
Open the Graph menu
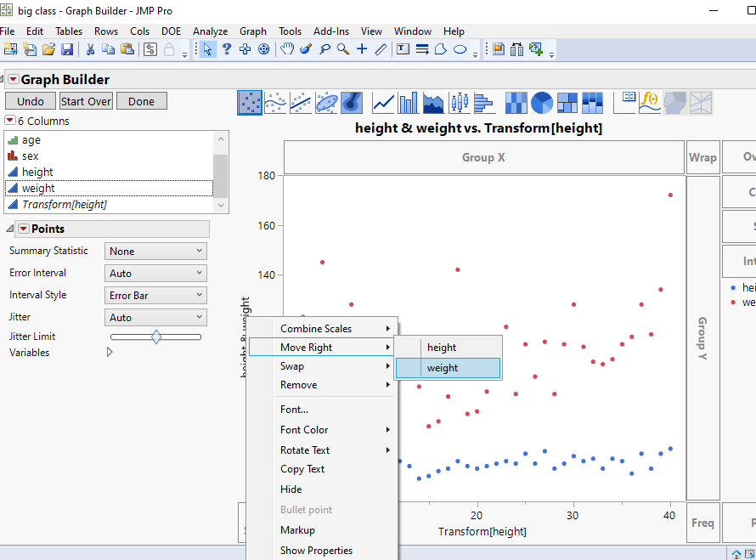(x=252, y=31)
